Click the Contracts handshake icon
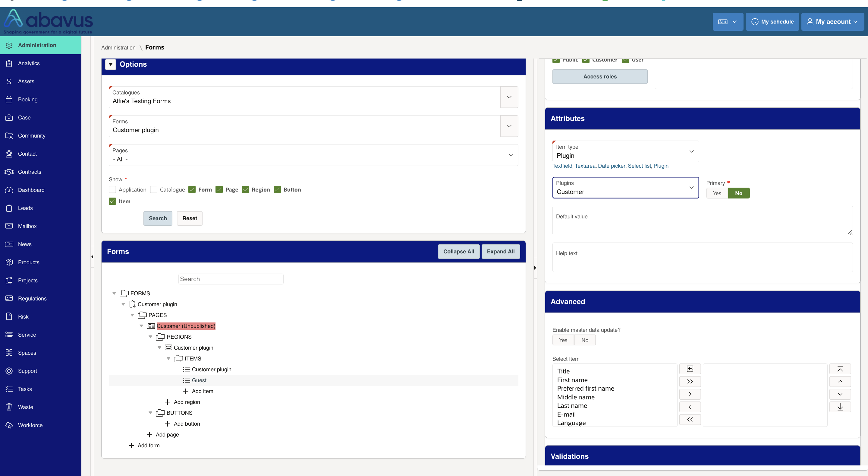The image size is (868, 476). [x=9, y=172]
